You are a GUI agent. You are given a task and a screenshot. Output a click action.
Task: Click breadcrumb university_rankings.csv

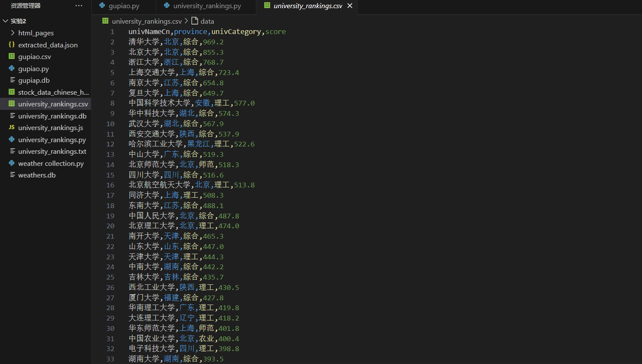point(147,21)
